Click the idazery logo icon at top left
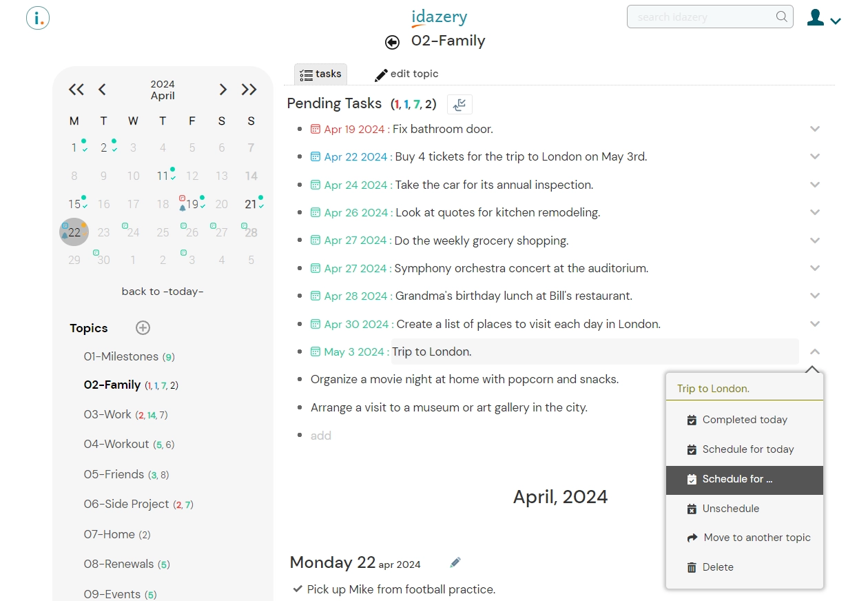Image resolution: width=868 pixels, height=601 pixels. tap(38, 18)
